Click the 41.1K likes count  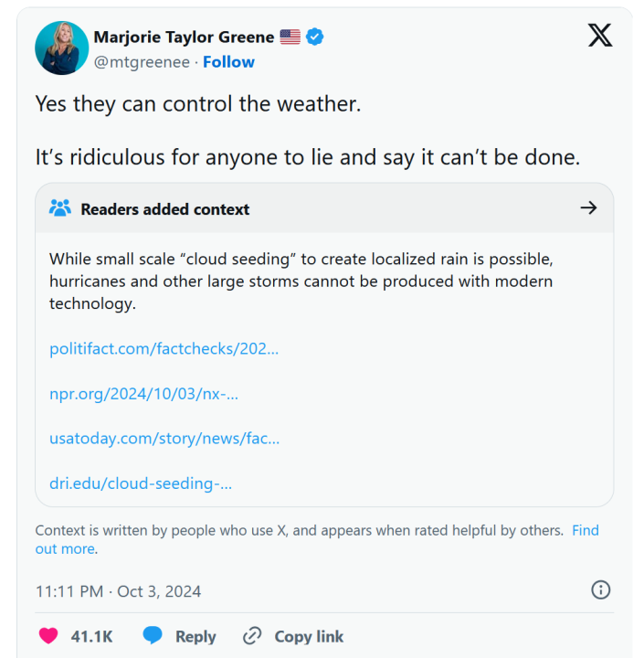point(91,636)
